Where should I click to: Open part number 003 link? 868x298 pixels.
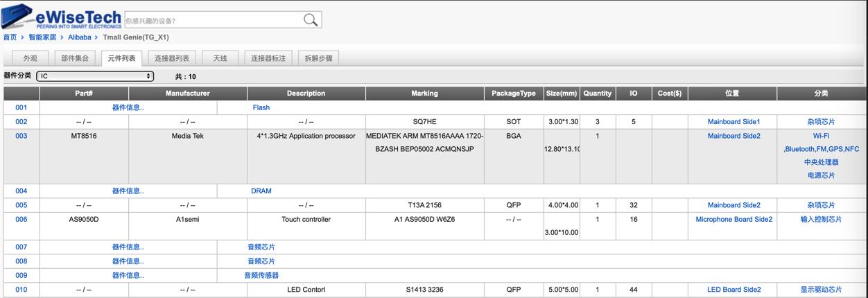point(21,137)
